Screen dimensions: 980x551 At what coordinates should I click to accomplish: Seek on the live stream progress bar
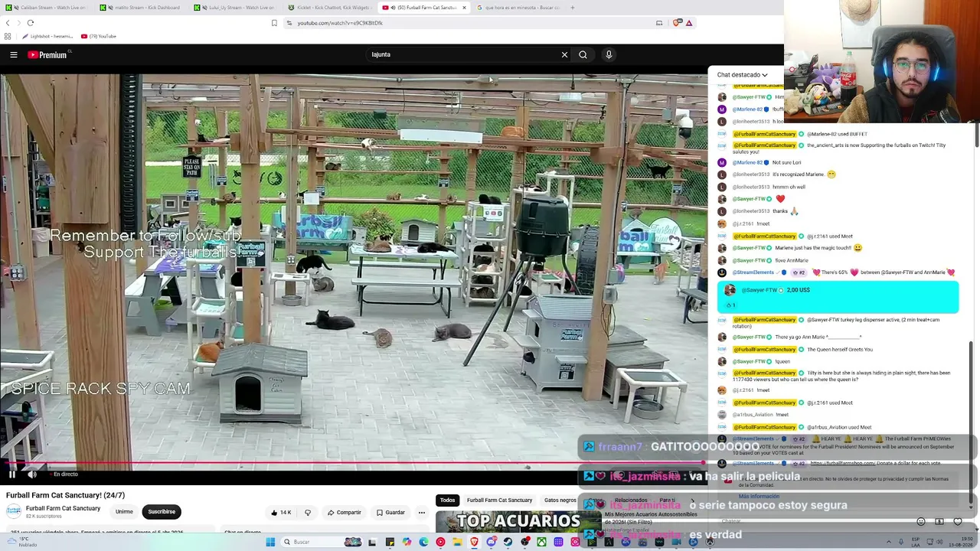pos(352,462)
